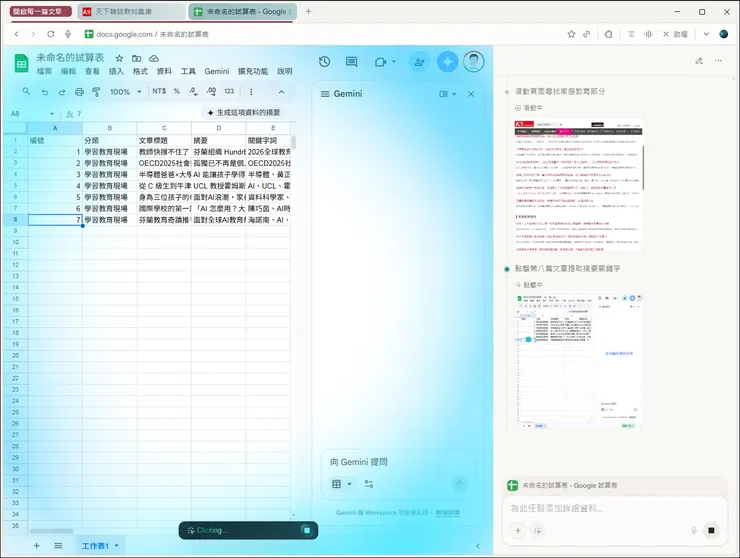Image resolution: width=740 pixels, height=558 pixels.
Task: Apply NT$ currency format
Action: coord(159,91)
